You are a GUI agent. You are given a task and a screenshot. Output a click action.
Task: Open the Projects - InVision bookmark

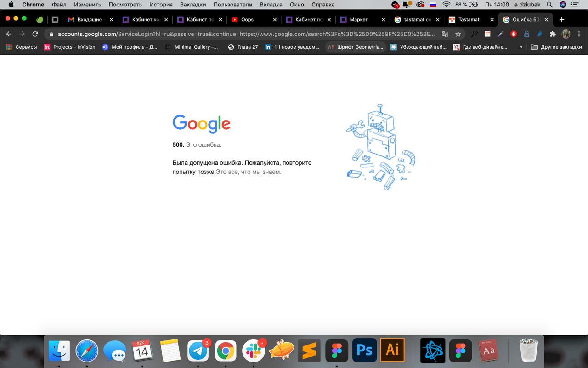pyautogui.click(x=69, y=47)
